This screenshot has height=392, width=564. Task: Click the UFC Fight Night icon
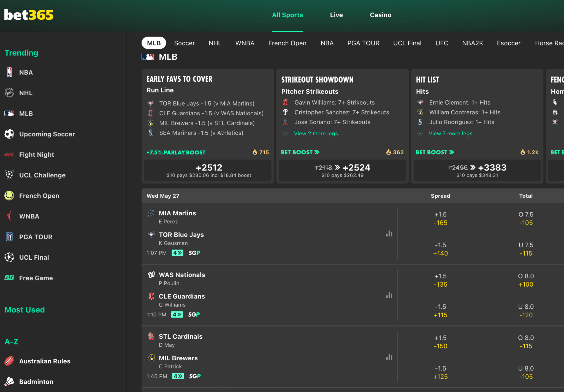click(9, 155)
